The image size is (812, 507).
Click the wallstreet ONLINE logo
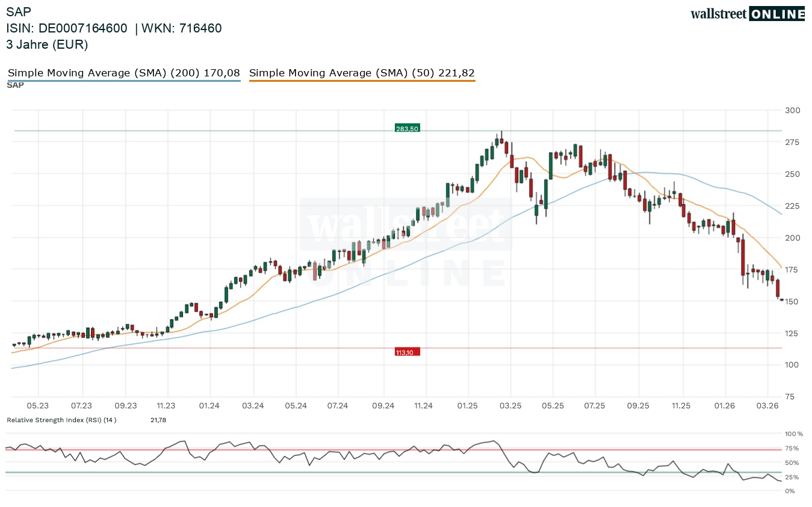[747, 14]
